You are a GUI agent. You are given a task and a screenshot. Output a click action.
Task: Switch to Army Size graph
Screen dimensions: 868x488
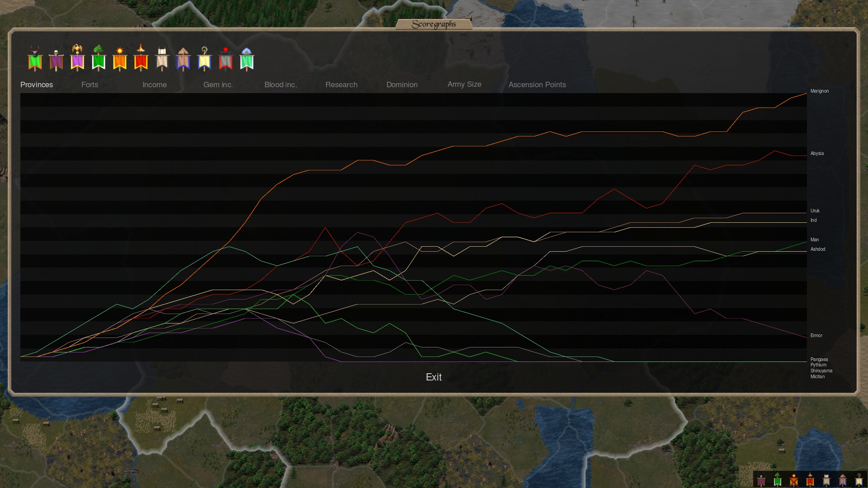[x=464, y=84]
